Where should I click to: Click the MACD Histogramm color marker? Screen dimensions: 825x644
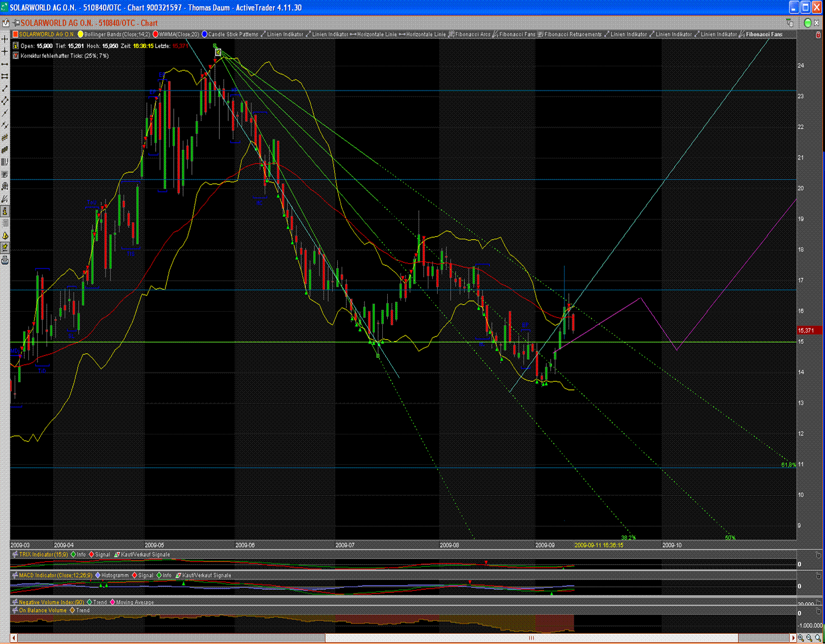pos(98,575)
